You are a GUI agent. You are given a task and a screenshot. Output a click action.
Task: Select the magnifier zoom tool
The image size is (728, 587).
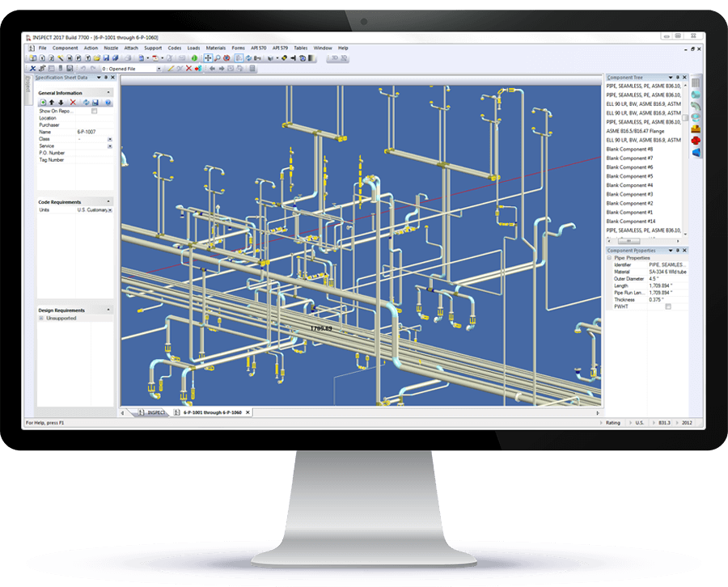pos(218,58)
